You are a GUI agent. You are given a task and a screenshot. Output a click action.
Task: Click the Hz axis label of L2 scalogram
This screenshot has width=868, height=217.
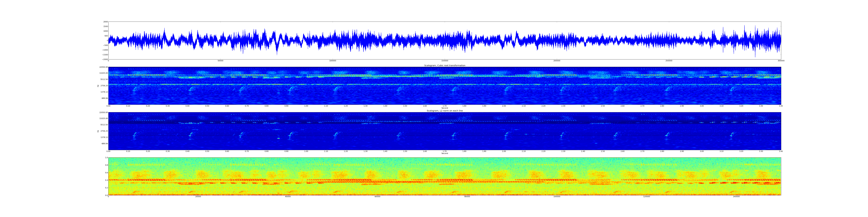click(98, 131)
